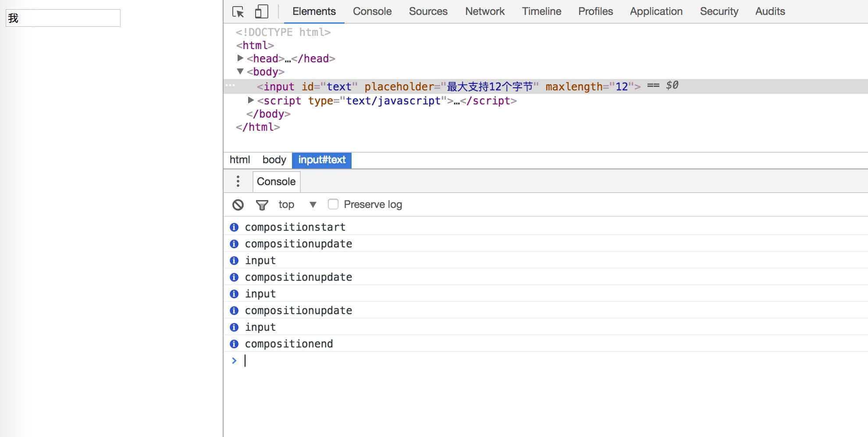This screenshot has width=868, height=437.
Task: Open the drawer three-dot menu
Action: pos(238,181)
